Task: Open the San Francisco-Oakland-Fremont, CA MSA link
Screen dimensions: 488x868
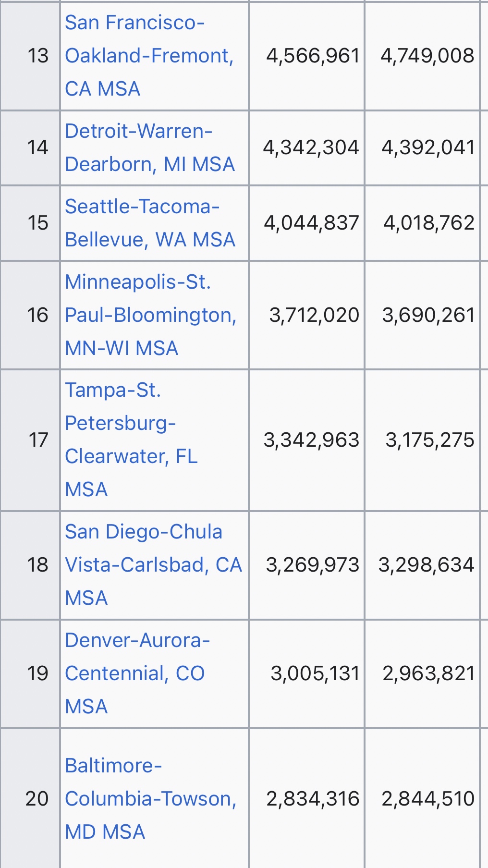Action: coord(149,56)
